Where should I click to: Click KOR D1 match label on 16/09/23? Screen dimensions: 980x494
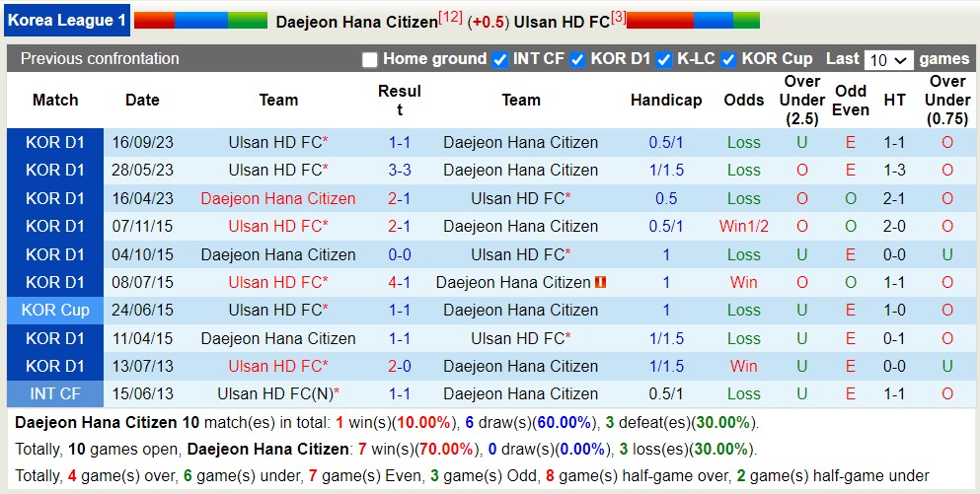pyautogui.click(x=55, y=142)
